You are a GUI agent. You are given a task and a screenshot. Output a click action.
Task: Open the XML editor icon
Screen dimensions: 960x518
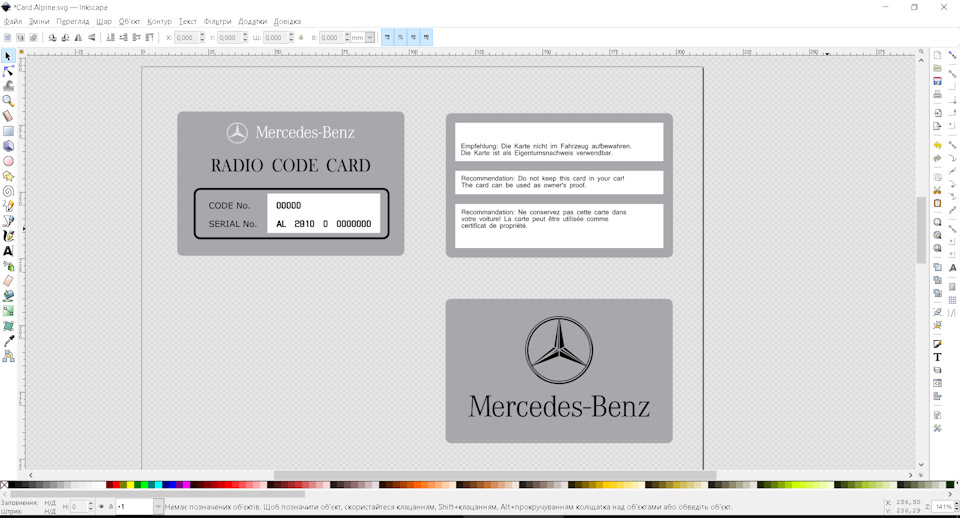[937, 383]
